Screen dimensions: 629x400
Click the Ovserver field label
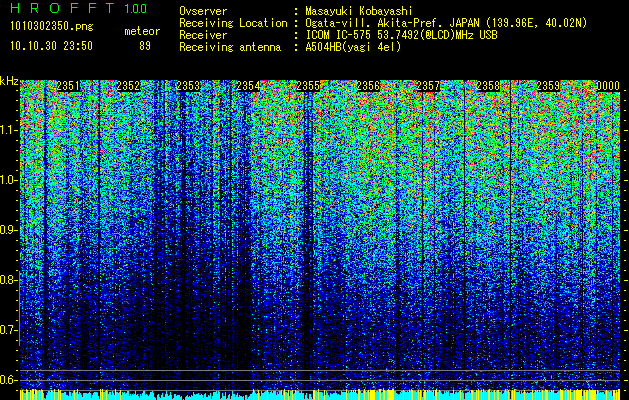[203, 11]
